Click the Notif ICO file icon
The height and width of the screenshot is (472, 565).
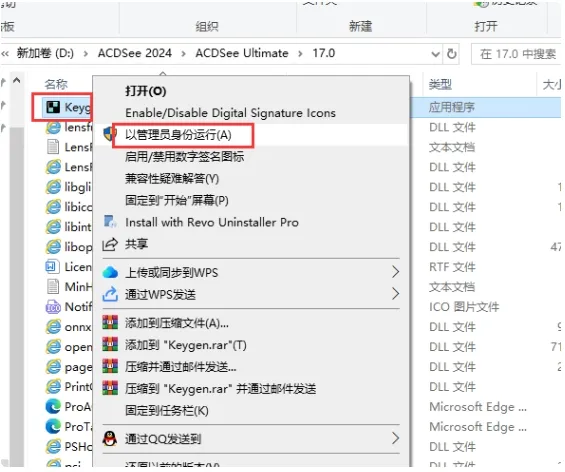point(53,307)
